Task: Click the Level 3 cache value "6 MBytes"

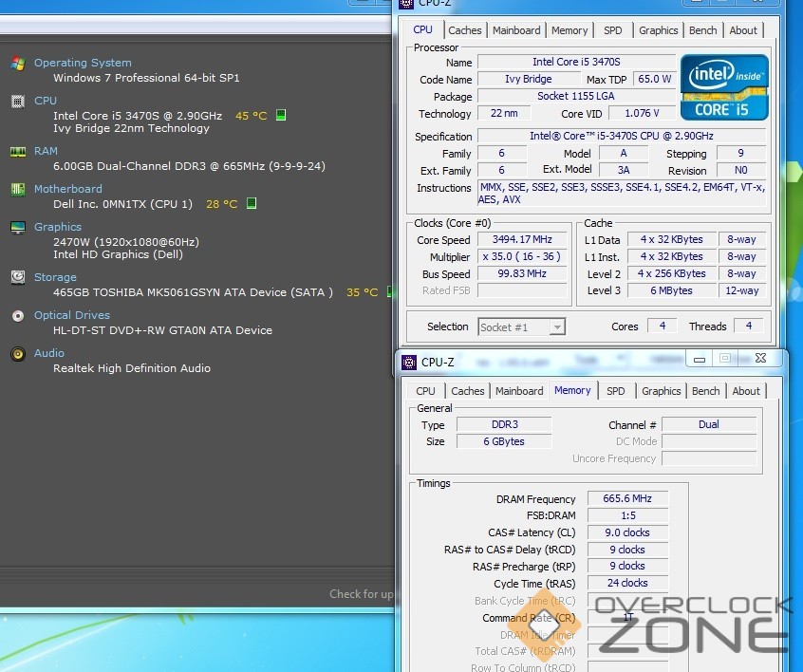Action: click(671, 290)
